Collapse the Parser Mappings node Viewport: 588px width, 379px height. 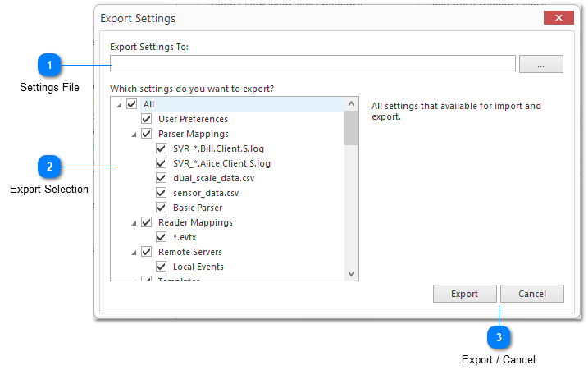click(134, 135)
